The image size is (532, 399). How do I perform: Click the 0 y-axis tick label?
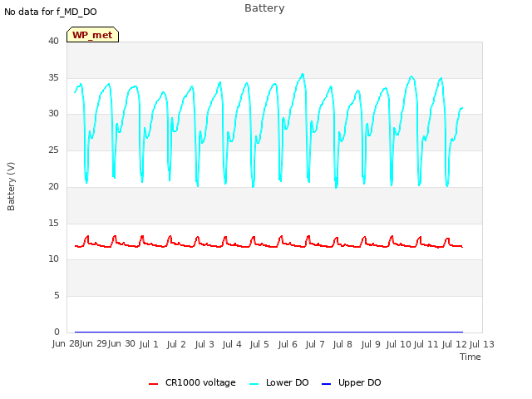[x=57, y=332]
